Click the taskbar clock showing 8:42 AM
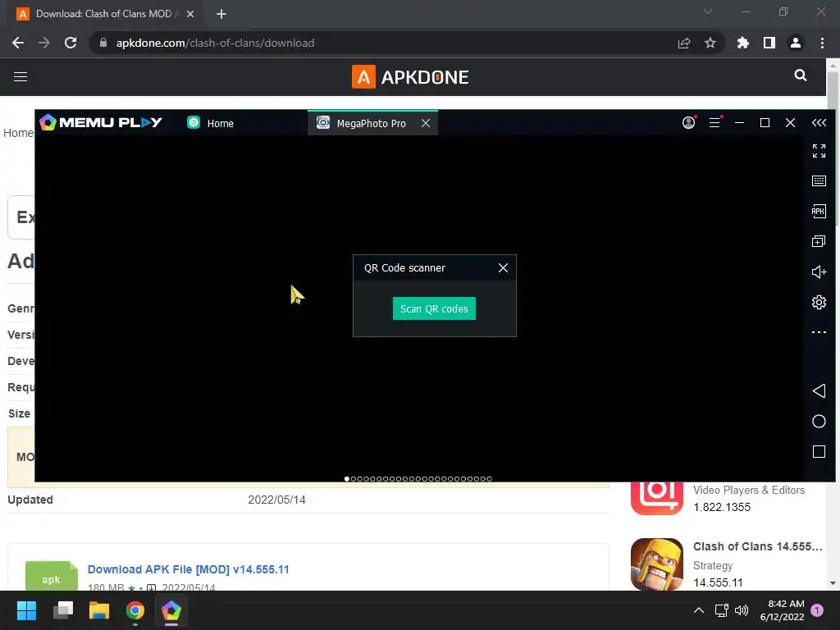The width and height of the screenshot is (840, 630). (782, 610)
